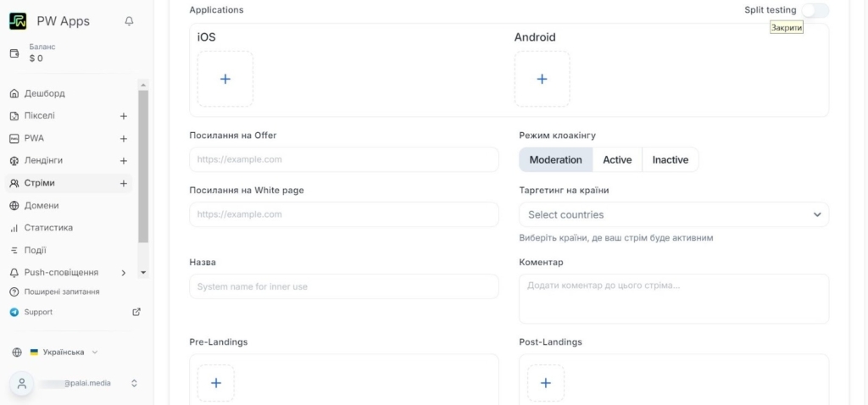Open the Select countries dropdown
Viewport: 868px width, 405px height.
pyautogui.click(x=674, y=214)
